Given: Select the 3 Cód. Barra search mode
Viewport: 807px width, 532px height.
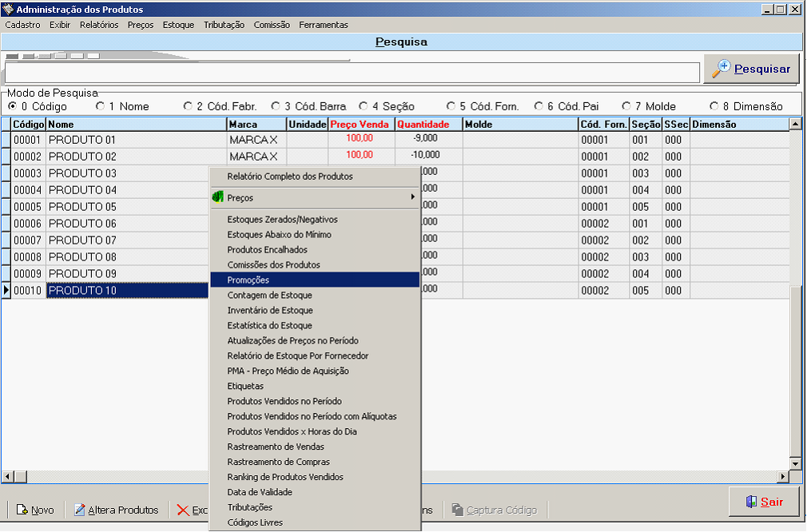Looking at the screenshot, I should click(x=276, y=106).
